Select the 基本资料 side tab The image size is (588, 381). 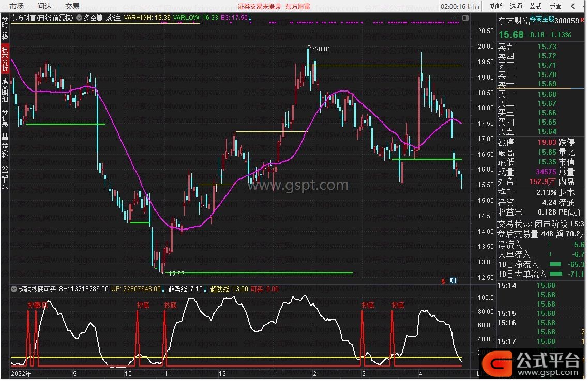coord(5,145)
